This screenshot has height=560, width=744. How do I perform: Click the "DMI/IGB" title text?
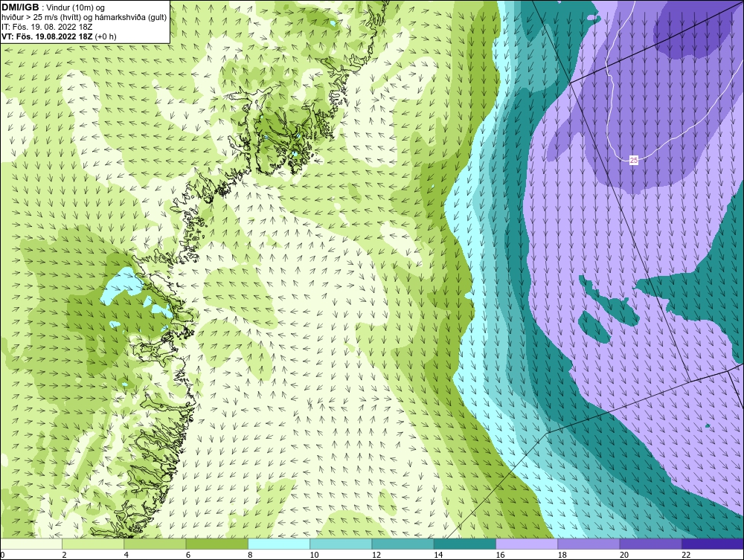click(20, 7)
